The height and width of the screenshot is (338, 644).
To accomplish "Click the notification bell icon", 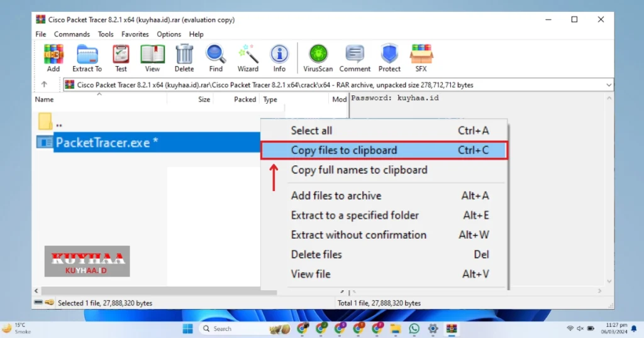I will pyautogui.click(x=634, y=329).
